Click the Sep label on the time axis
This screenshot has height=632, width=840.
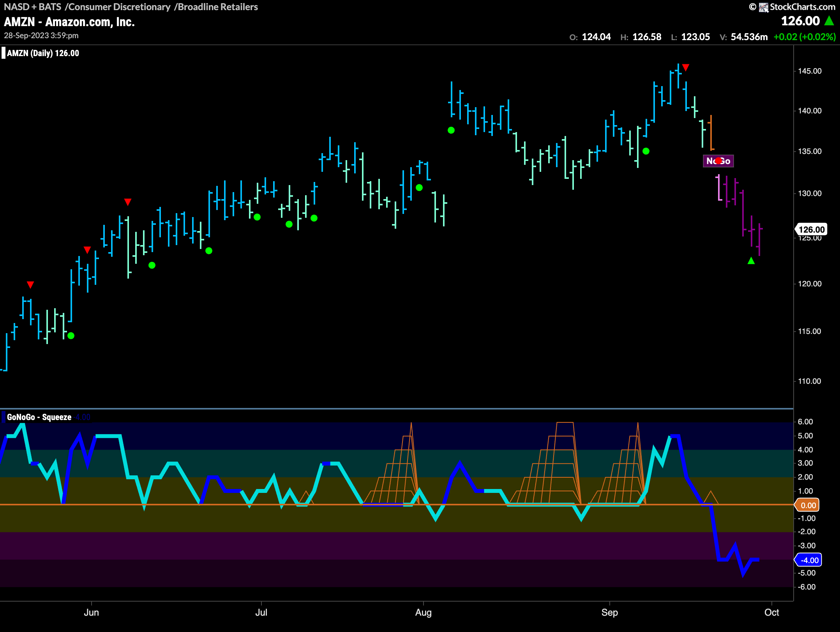point(610,612)
